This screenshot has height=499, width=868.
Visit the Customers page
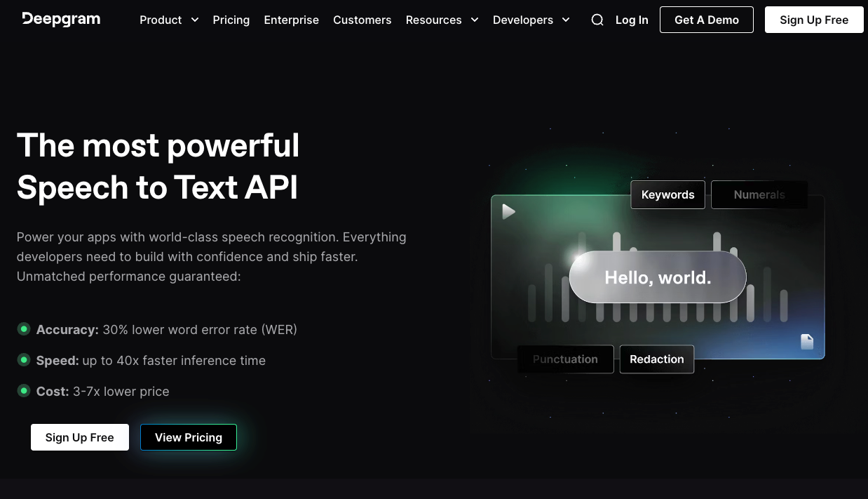[362, 20]
